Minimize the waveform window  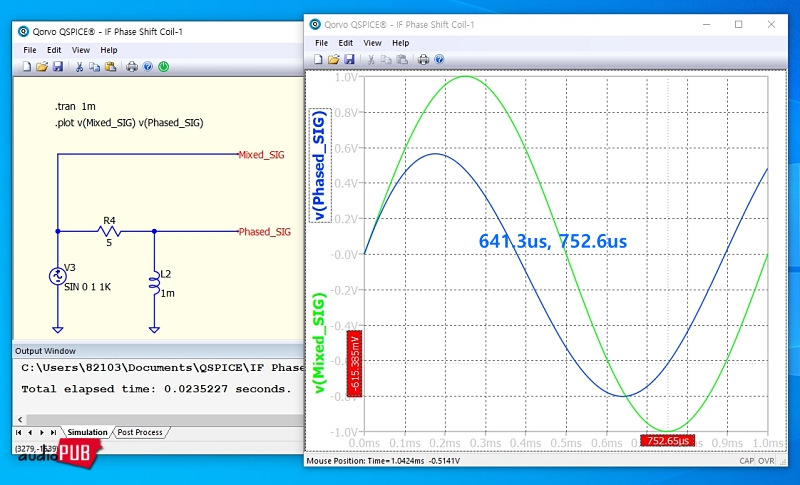[707, 24]
